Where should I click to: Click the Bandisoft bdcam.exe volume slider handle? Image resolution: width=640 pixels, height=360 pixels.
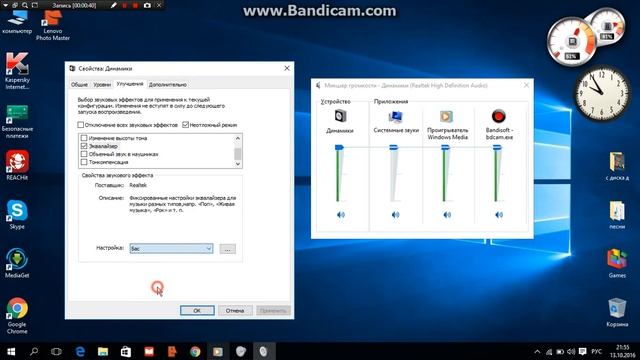497,147
